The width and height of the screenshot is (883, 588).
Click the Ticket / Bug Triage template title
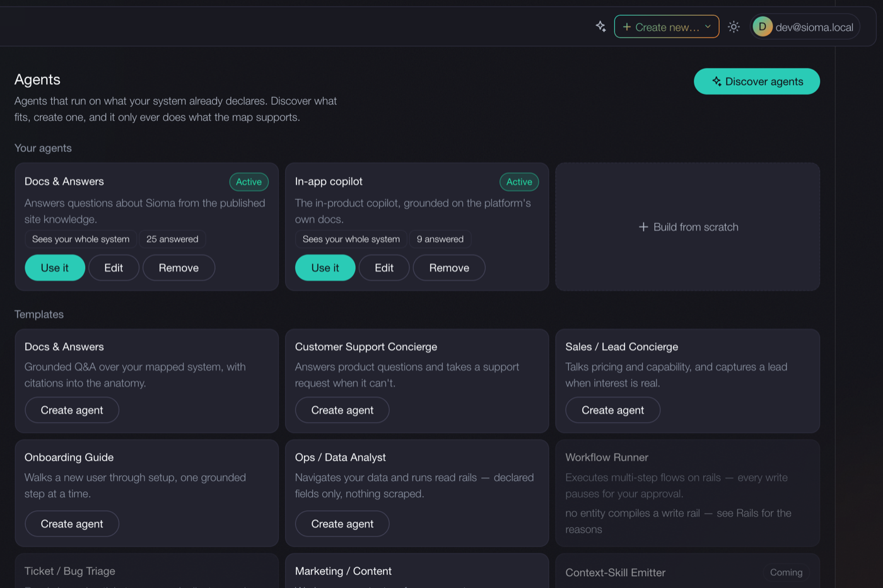(x=70, y=571)
